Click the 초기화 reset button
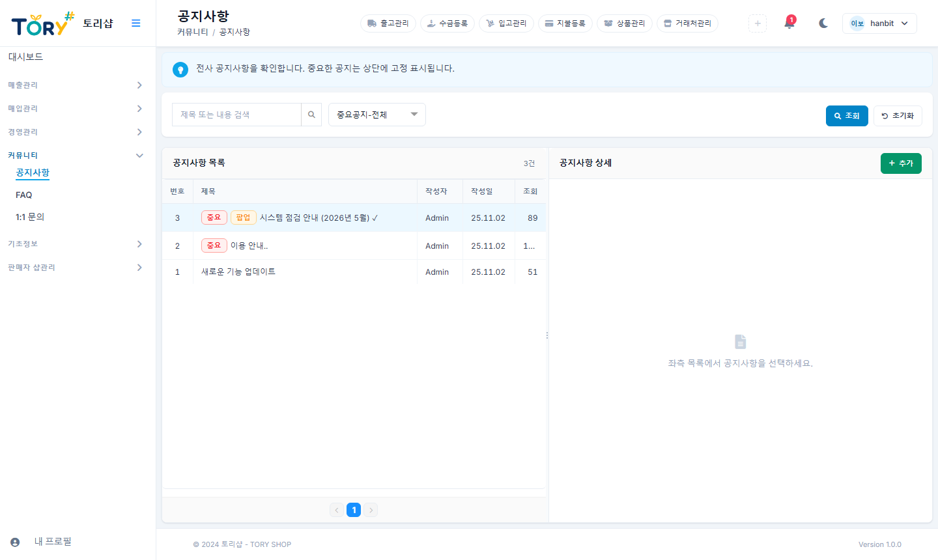 pyautogui.click(x=898, y=116)
